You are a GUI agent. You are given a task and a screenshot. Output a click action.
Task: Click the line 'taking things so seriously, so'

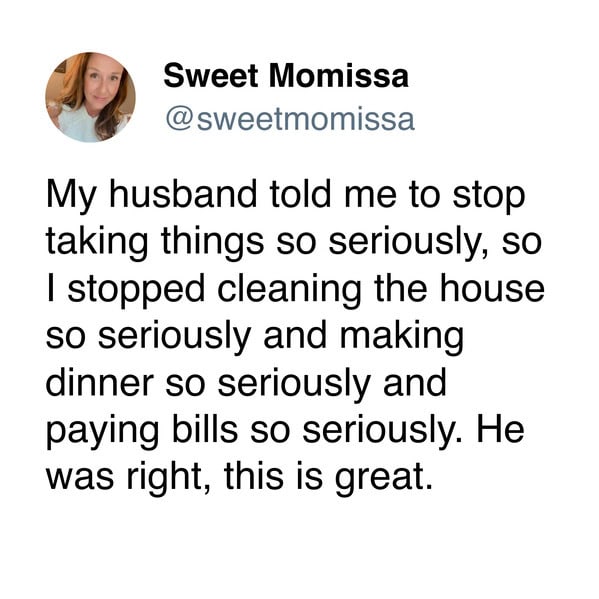[x=294, y=243]
